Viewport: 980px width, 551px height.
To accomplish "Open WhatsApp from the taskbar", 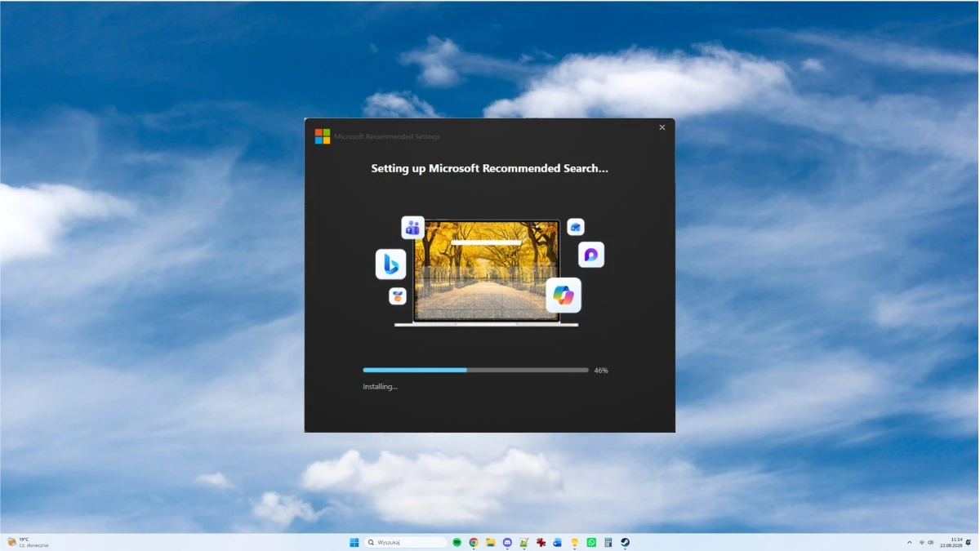I will [591, 542].
